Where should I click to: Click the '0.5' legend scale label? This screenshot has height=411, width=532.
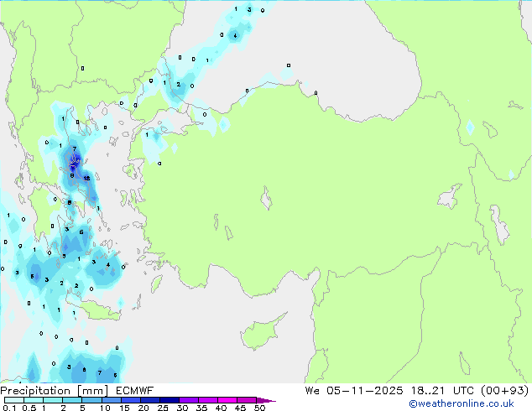click(29, 408)
